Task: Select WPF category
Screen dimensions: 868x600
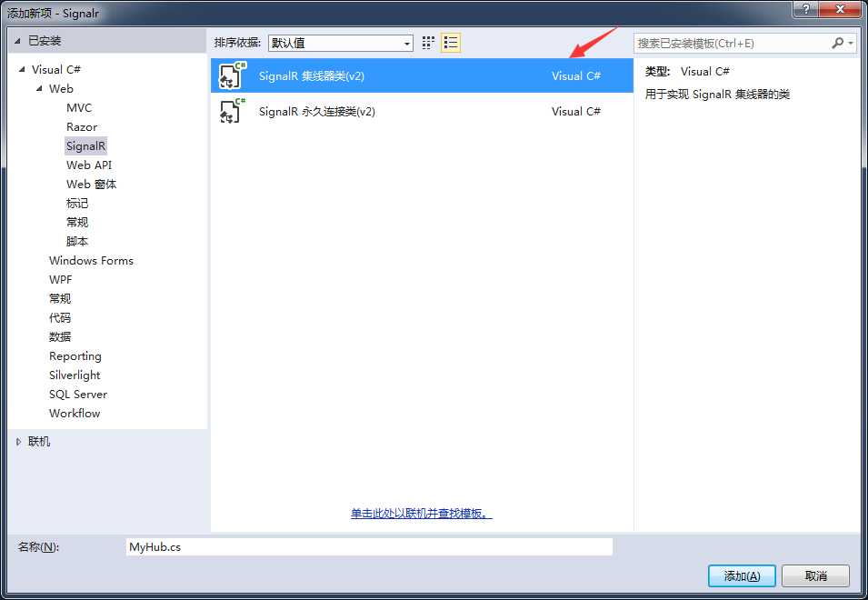Action: [x=60, y=279]
